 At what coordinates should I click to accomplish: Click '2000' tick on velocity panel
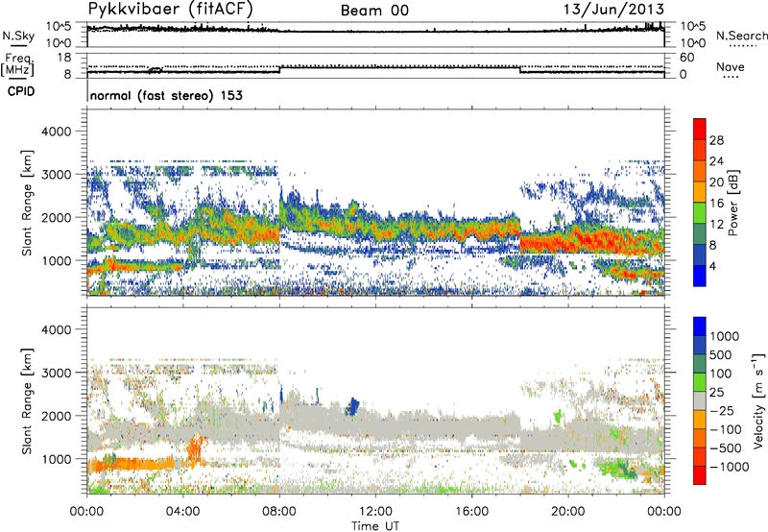[x=56, y=416]
